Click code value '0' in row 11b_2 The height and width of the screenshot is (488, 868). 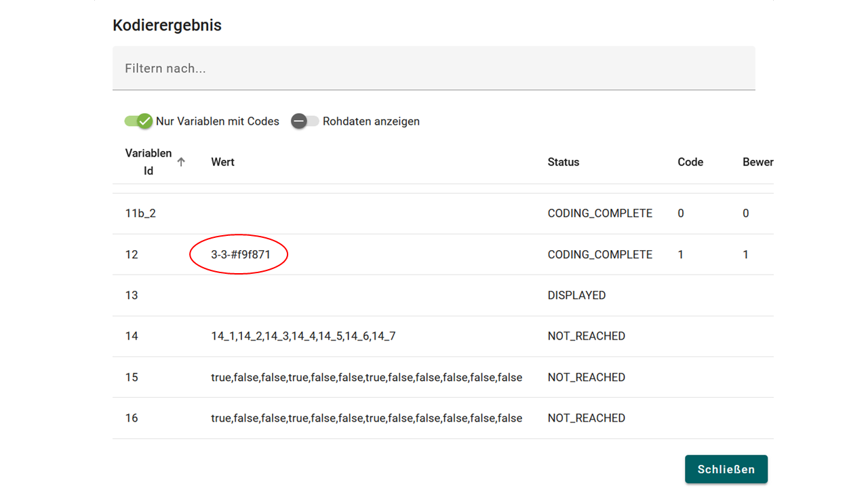click(x=681, y=213)
